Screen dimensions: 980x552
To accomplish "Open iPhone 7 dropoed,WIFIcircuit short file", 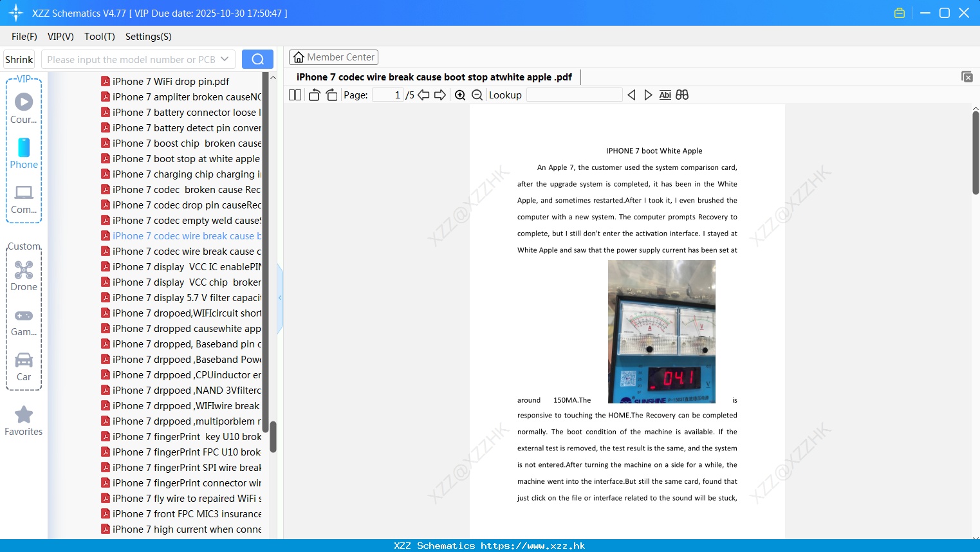I will point(180,313).
